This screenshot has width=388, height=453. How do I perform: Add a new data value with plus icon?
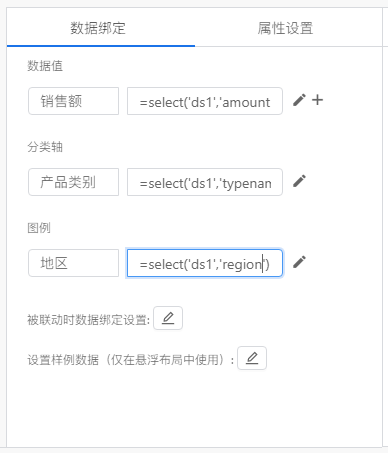317,100
